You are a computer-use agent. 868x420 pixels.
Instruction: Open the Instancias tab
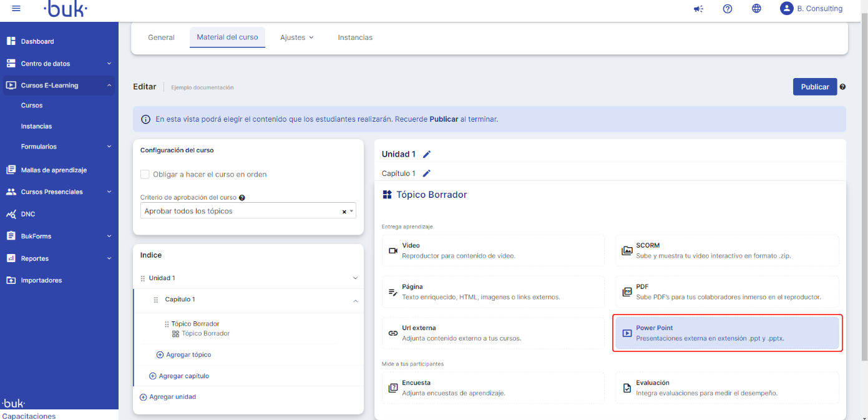[355, 37]
